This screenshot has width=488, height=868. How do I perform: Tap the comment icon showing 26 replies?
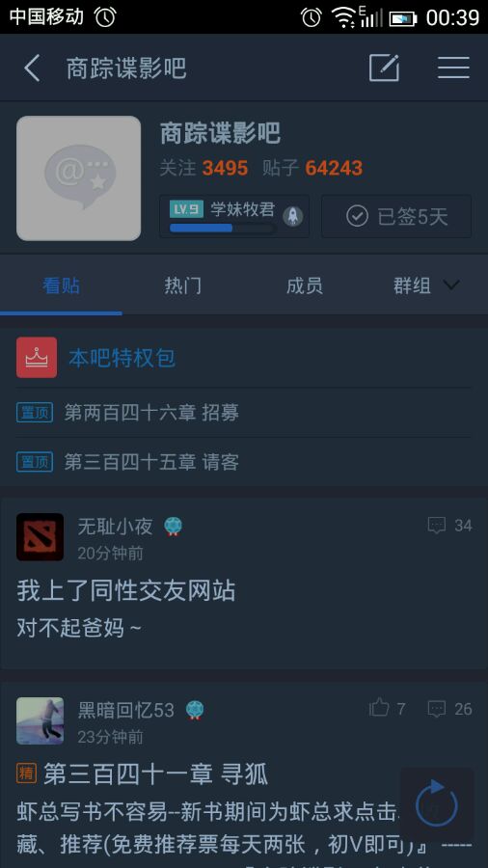437,709
